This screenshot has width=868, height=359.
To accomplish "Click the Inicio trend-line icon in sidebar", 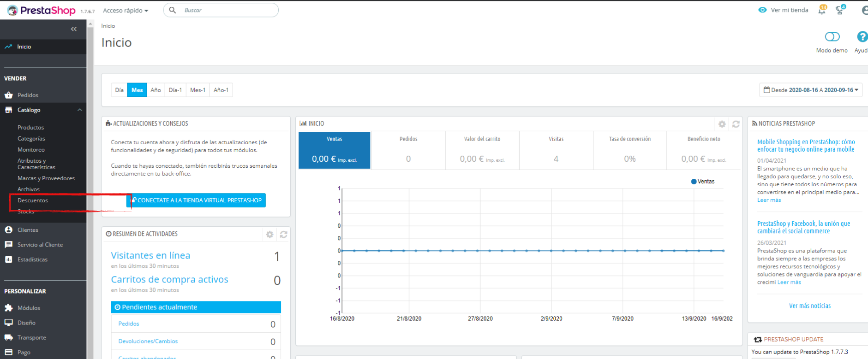I will coord(8,47).
